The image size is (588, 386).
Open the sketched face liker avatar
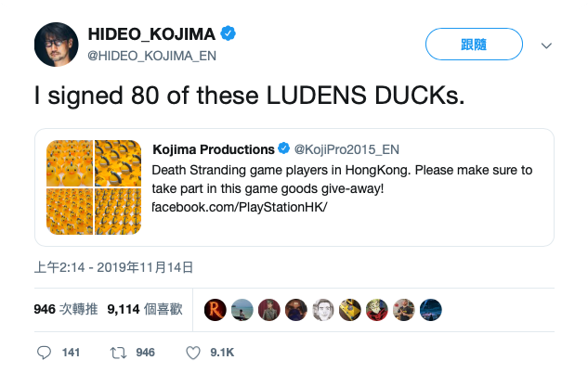[x=323, y=309]
